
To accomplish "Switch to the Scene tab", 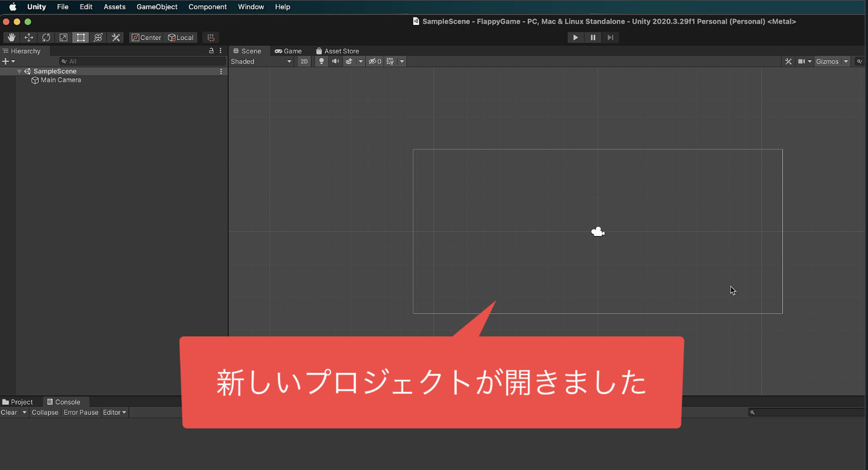I will click(x=247, y=51).
